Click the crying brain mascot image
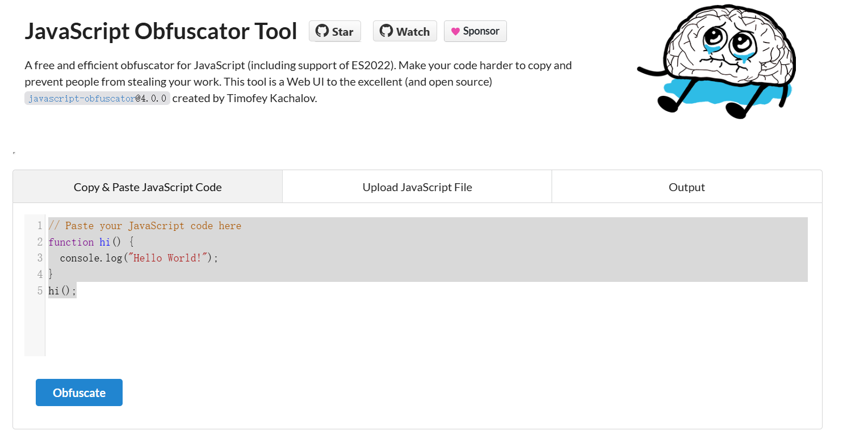 tap(716, 63)
